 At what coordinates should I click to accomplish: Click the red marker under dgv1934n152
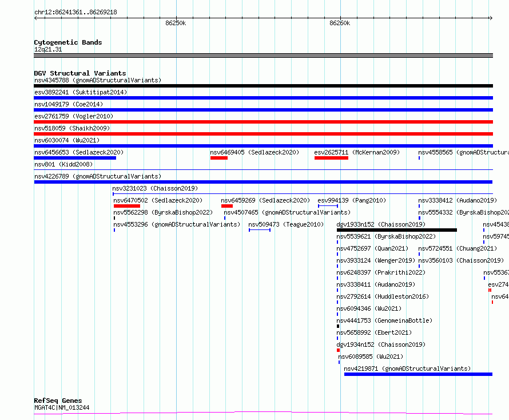pyautogui.click(x=338, y=350)
